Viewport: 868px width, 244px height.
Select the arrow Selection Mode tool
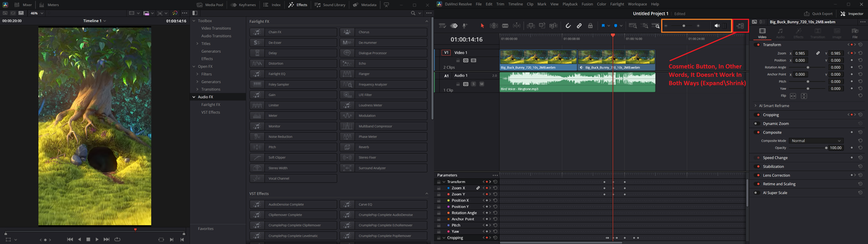pyautogui.click(x=482, y=26)
